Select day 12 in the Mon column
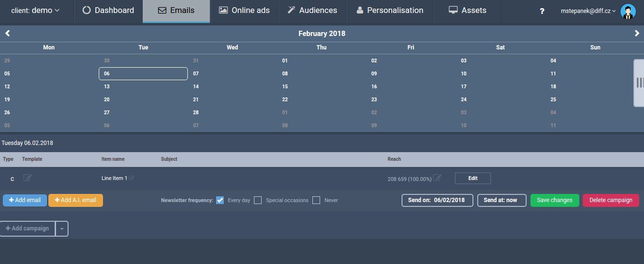The image size is (644, 264). tap(7, 86)
